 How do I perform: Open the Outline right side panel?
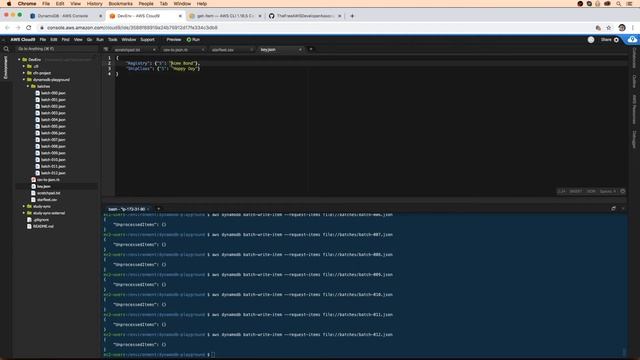tap(634, 81)
